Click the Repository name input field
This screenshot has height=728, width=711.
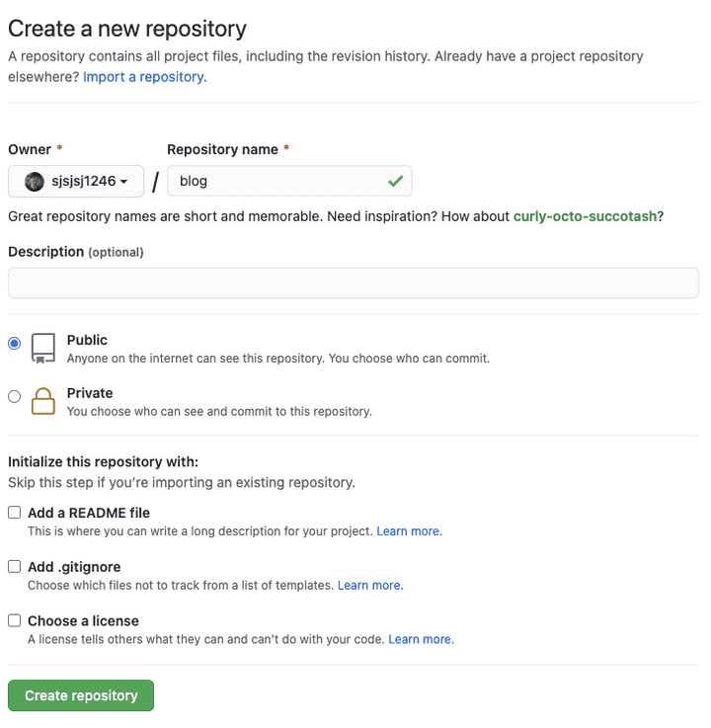[276, 182]
